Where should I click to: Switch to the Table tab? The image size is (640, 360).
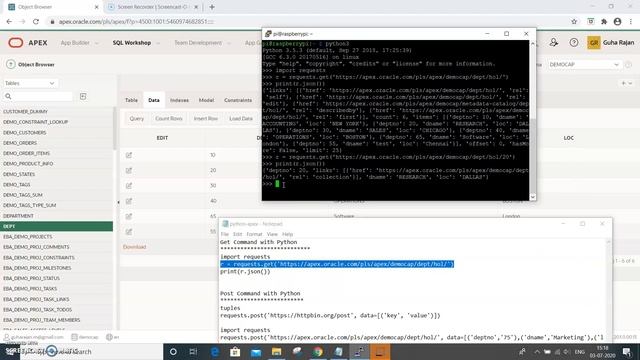(x=131, y=100)
